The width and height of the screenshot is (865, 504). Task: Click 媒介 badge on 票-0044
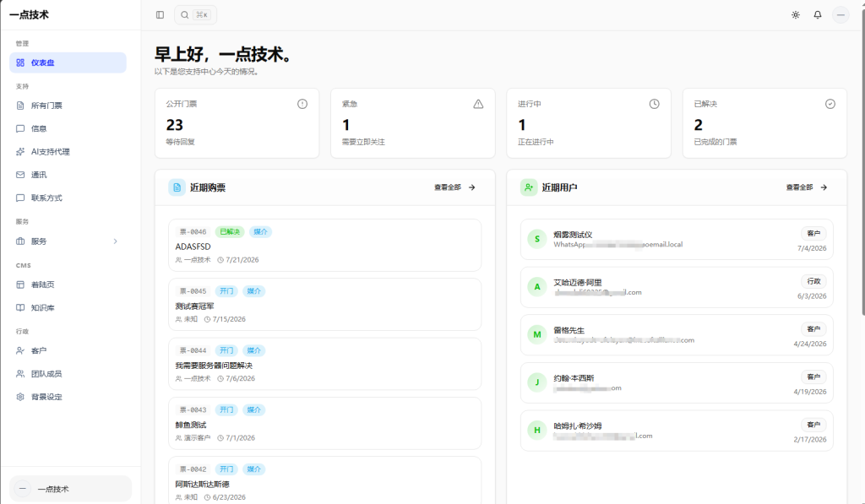pos(253,350)
